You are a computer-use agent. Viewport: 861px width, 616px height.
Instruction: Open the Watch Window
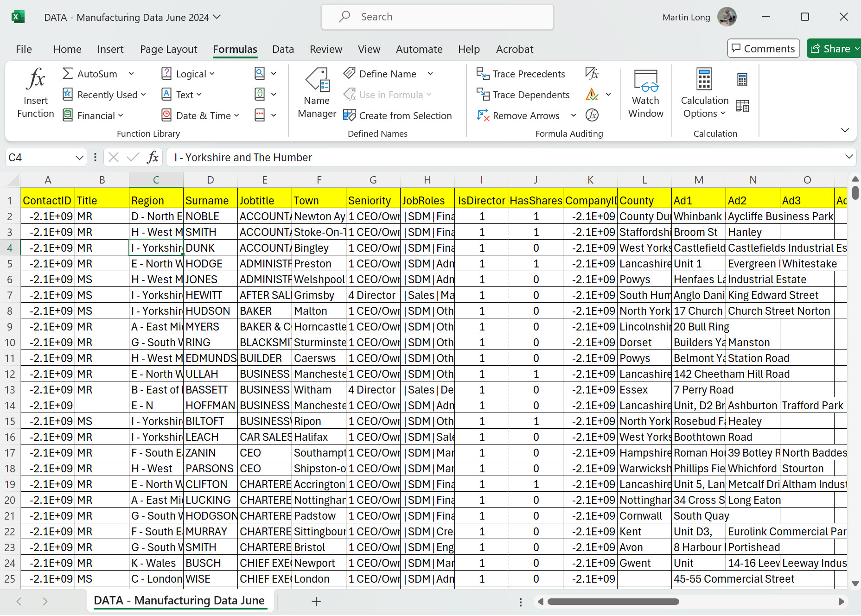tap(645, 92)
